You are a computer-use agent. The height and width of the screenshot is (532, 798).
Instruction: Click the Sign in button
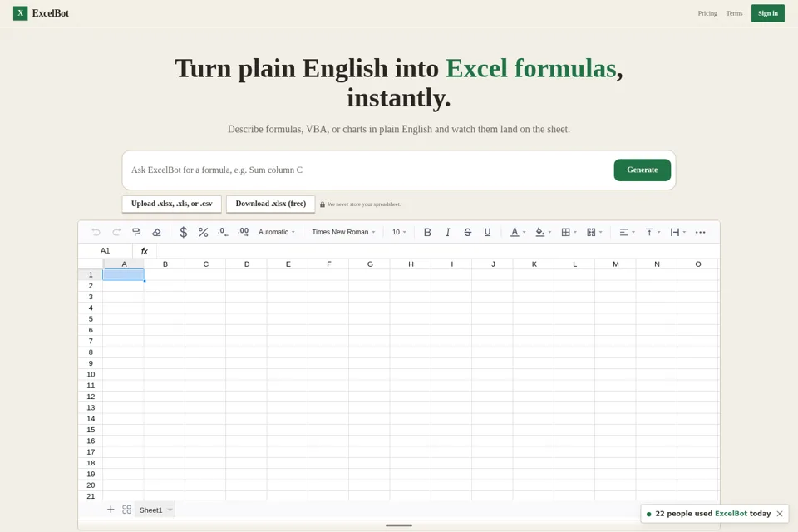[767, 13]
